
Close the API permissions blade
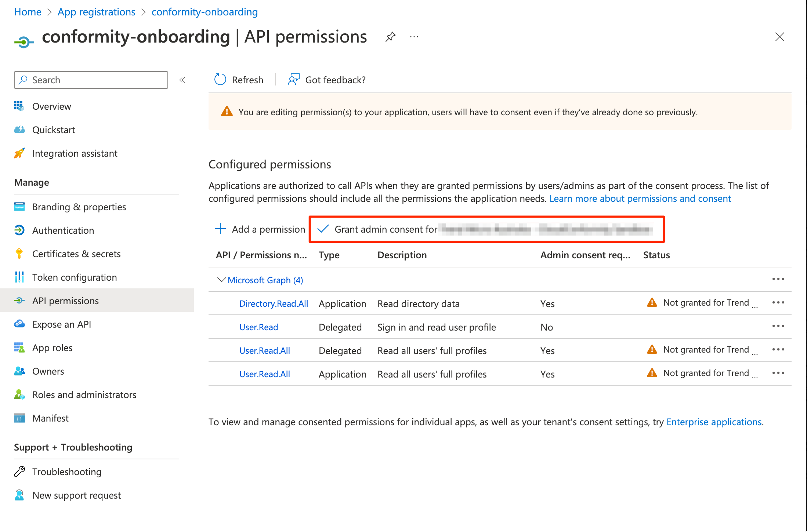coord(779,37)
